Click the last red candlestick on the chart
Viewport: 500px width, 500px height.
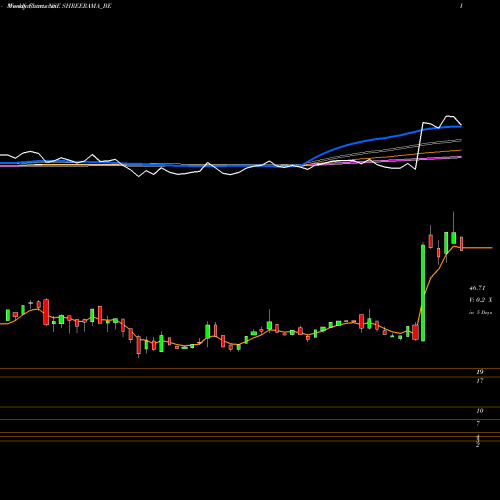coord(462,244)
